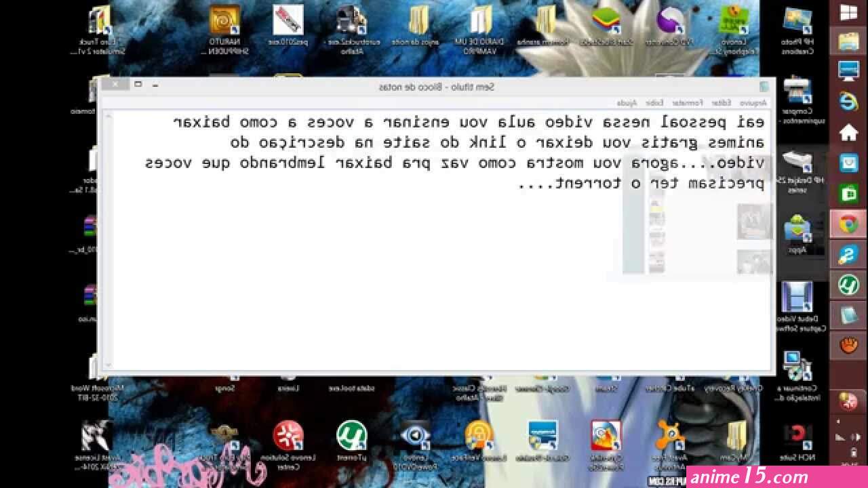Viewport: 868px width, 488px height.
Task: Switch to Notepad taskbar icon
Action: pos(848,315)
